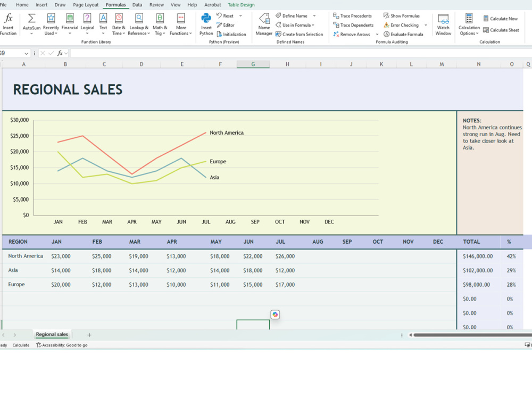Click the horizontal scrollbar at bottom

click(472, 335)
